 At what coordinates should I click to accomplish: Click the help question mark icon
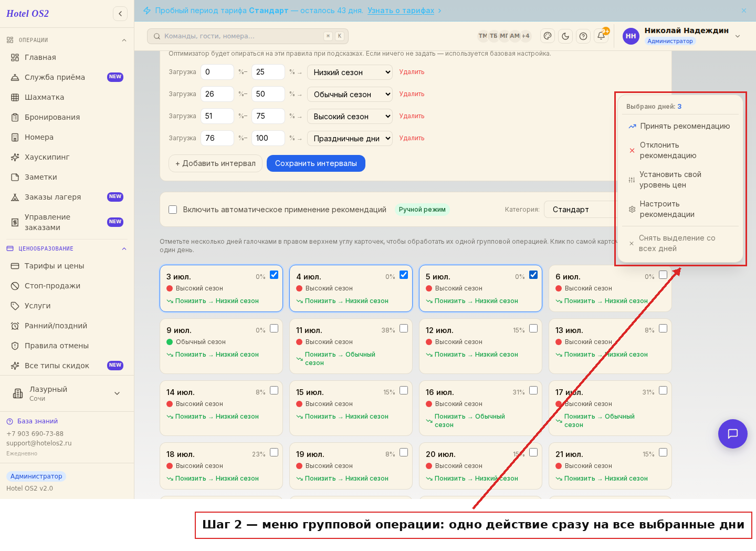click(583, 36)
